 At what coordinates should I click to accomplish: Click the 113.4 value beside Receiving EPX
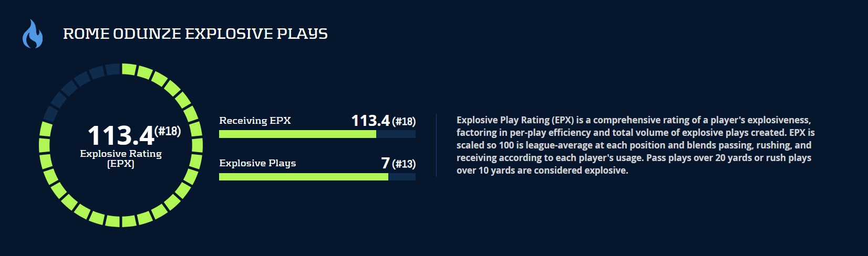370,121
